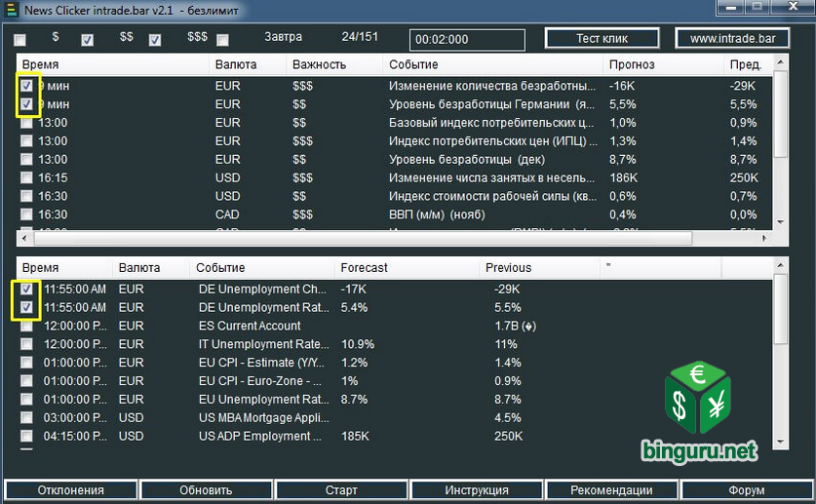Check row 'Индекс стоимости рабочей силы'

[x=26, y=196]
